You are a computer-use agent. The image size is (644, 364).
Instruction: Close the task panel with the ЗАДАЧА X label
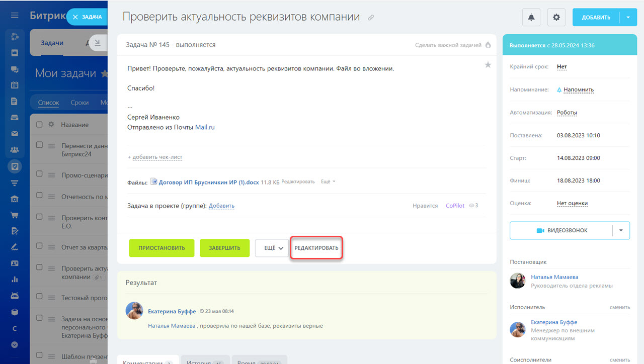click(x=87, y=17)
